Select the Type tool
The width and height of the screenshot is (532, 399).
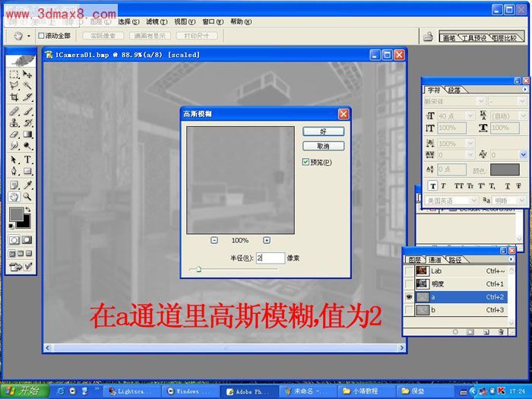point(27,160)
